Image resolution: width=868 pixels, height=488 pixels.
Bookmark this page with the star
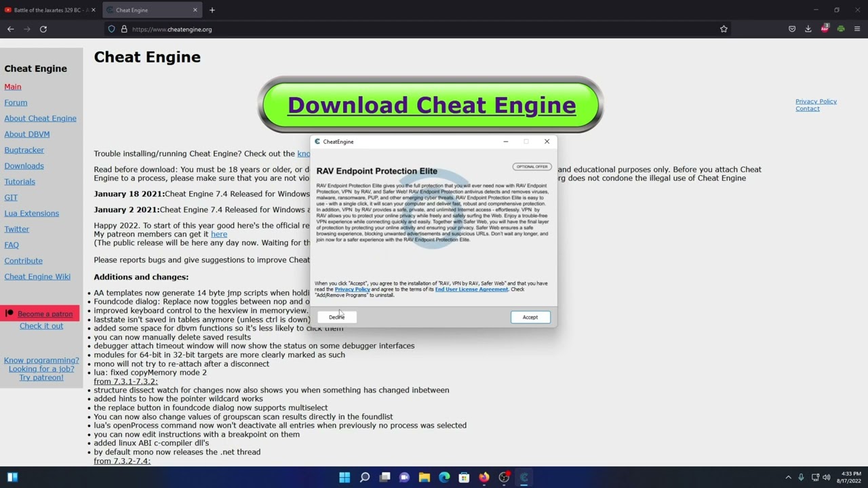click(724, 29)
